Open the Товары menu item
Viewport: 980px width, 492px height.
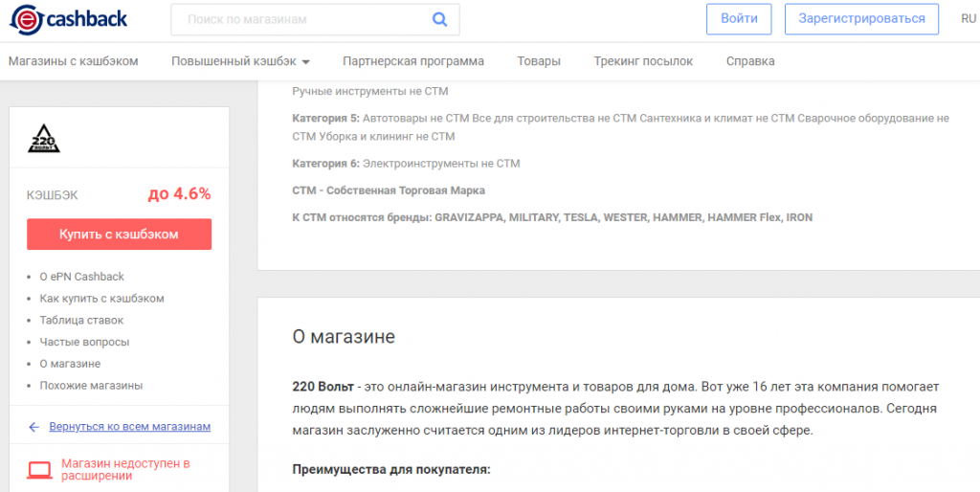pos(539,61)
